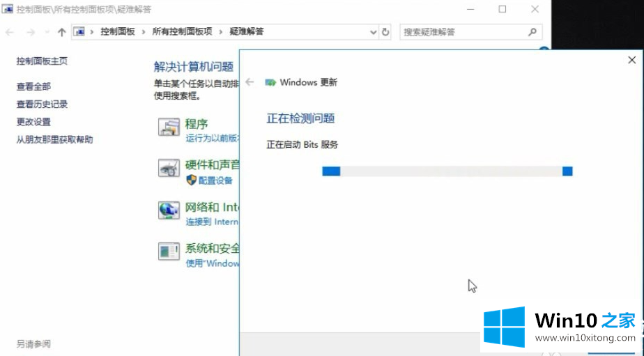Viewport: 644px width, 356px height.
Task: Click the Up one level arrow
Action: (61, 32)
